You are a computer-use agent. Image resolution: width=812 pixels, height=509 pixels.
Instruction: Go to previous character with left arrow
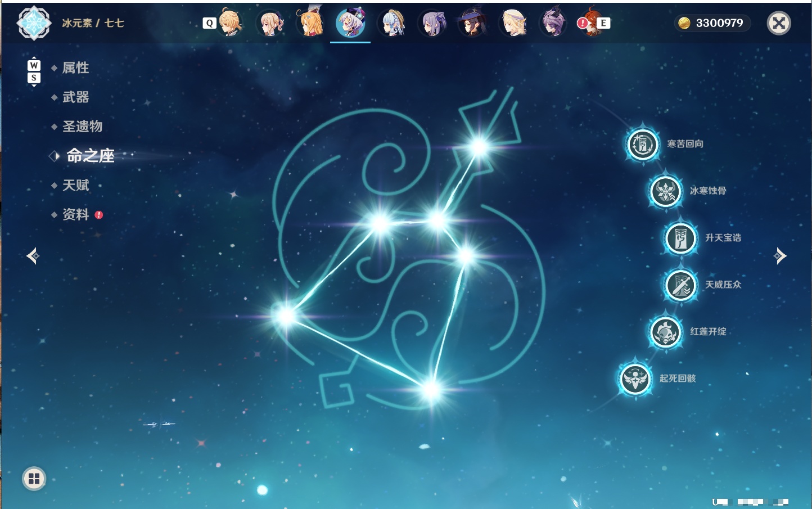coord(33,256)
